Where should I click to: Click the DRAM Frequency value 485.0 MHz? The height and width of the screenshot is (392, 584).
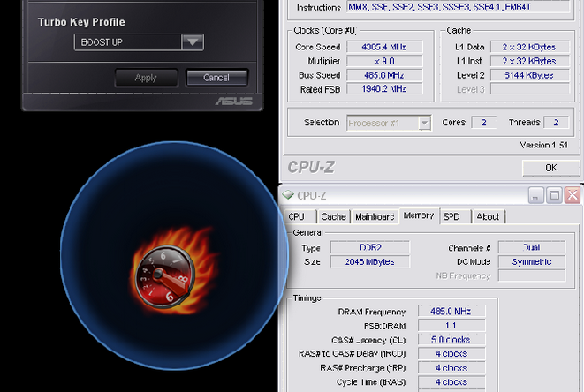451,312
